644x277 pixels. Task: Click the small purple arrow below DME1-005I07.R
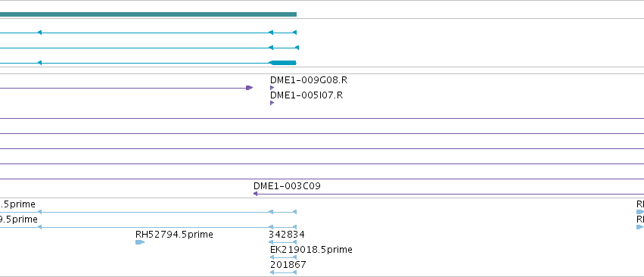pyautogui.click(x=272, y=103)
